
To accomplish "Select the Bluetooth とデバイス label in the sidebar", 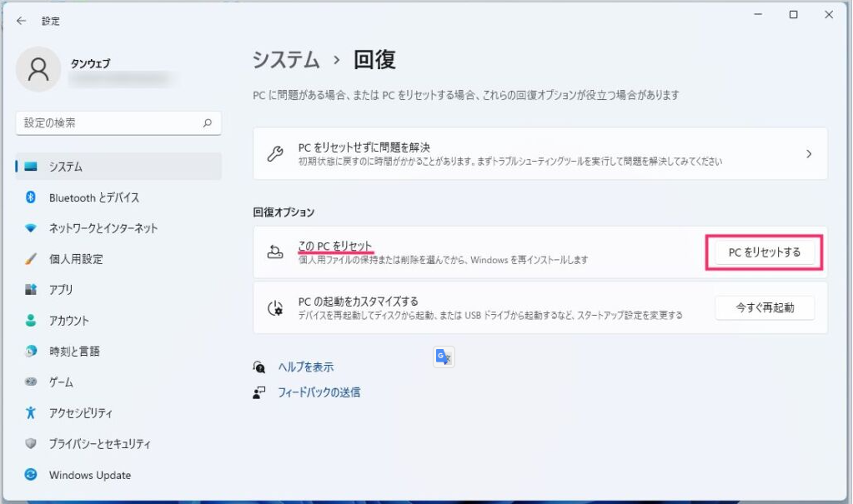I will click(94, 197).
